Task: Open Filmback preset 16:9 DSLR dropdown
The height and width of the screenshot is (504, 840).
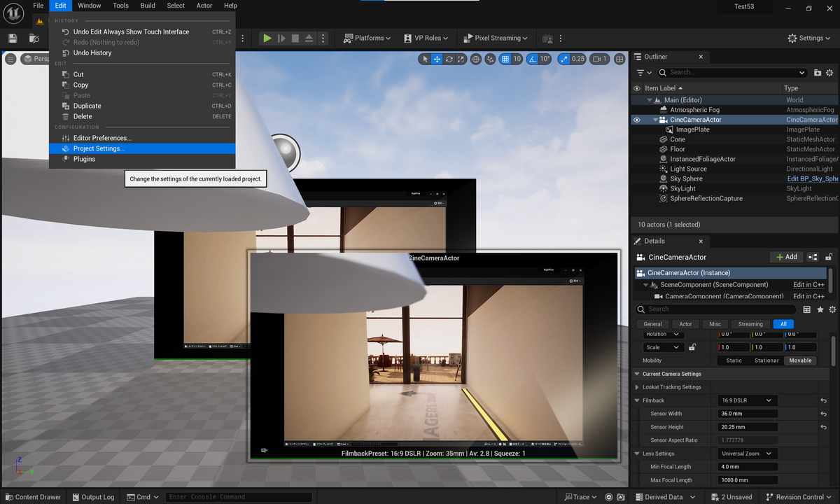Action: (x=748, y=400)
